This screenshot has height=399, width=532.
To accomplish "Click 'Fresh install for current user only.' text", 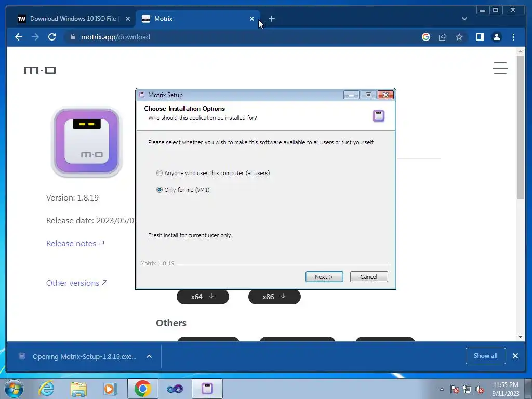I will [x=190, y=235].
